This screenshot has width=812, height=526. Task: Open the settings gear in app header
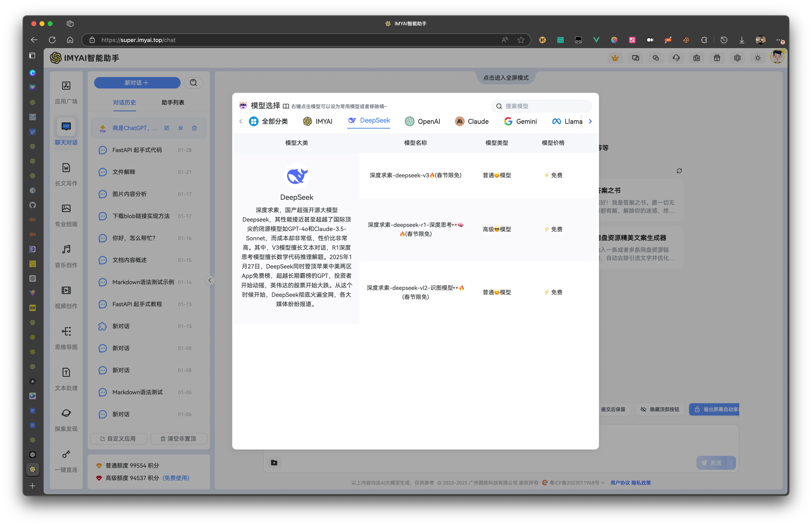point(737,58)
